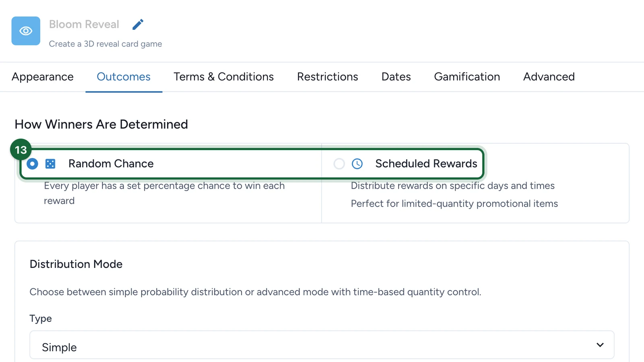Click the 'Distribution Mode' heading
This screenshot has width=644, height=362.
point(76,264)
